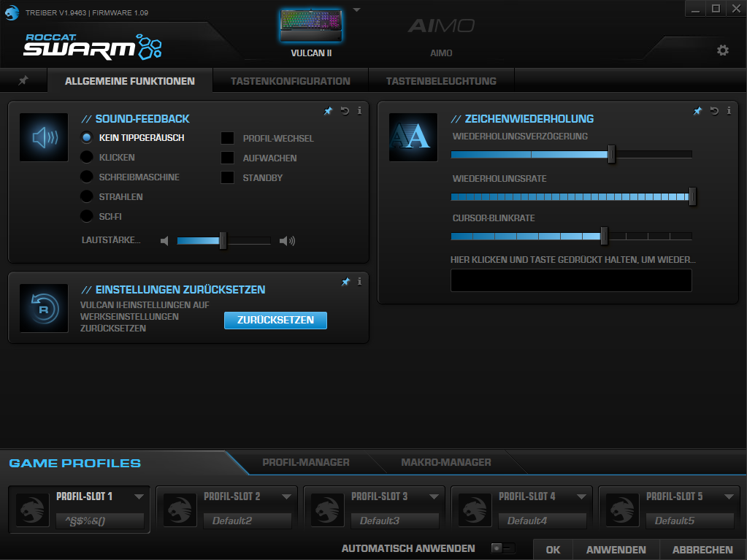Expand the Profil-Slot 5 dropdown

click(729, 496)
